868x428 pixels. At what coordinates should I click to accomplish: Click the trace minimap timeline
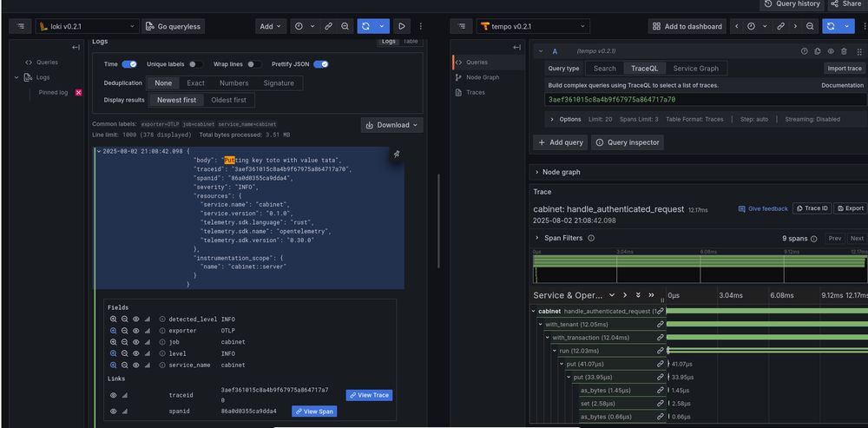(700, 268)
